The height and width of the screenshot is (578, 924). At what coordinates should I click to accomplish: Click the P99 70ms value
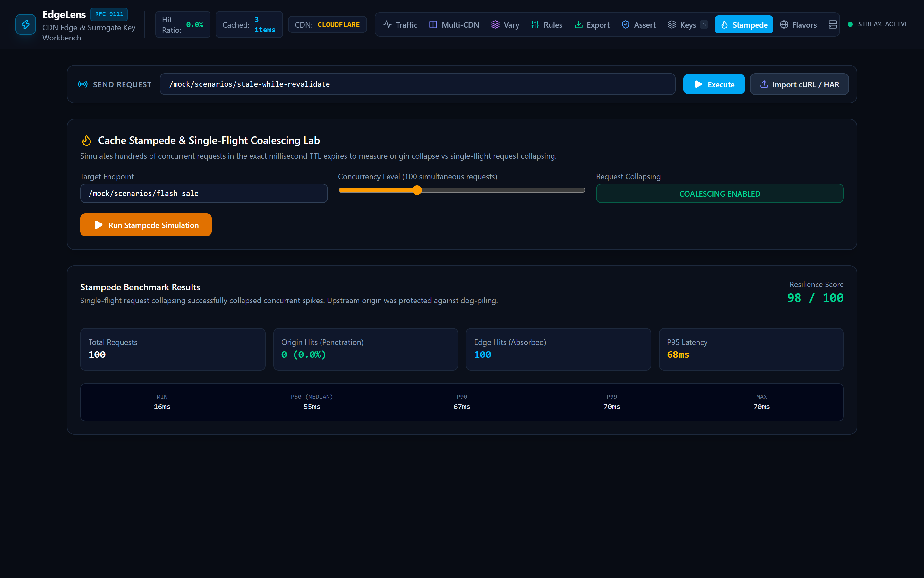(x=612, y=407)
